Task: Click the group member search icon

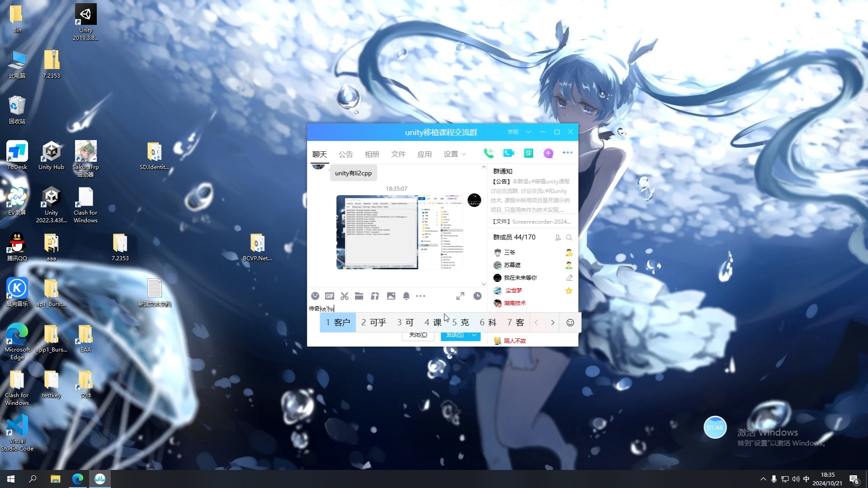Action: coord(569,237)
